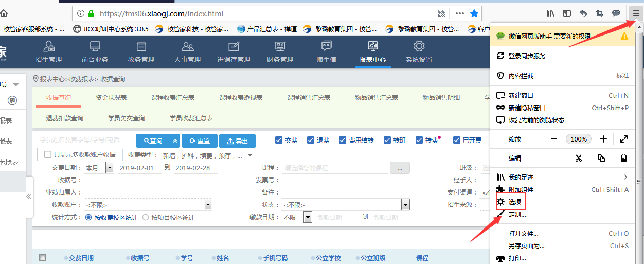Click the home icon
This screenshot has width=644, height=264.
point(4,13)
